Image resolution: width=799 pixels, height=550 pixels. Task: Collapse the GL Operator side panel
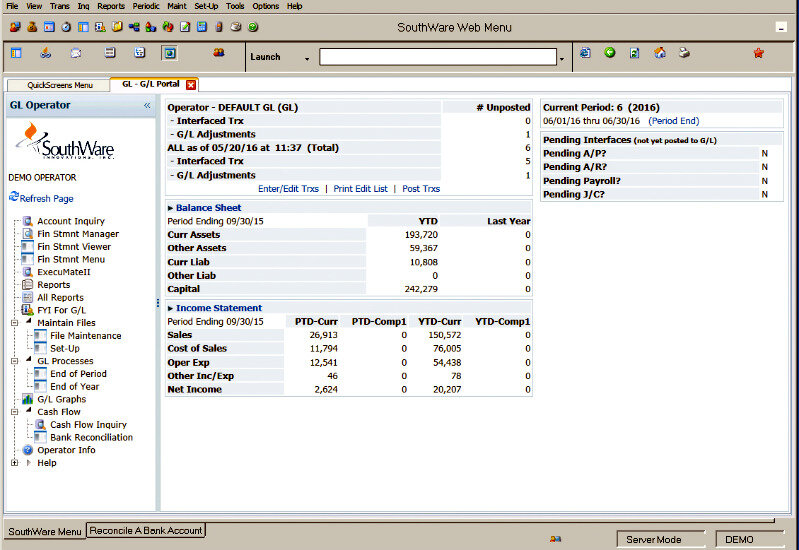click(147, 105)
